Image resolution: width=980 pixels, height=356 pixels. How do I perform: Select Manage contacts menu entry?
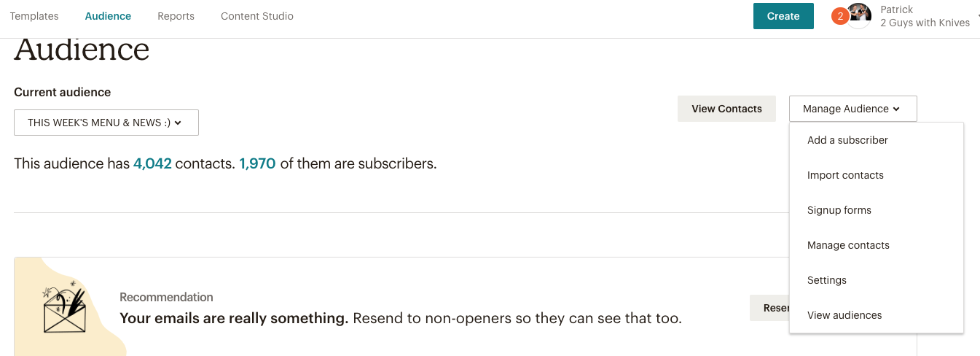pyautogui.click(x=848, y=245)
